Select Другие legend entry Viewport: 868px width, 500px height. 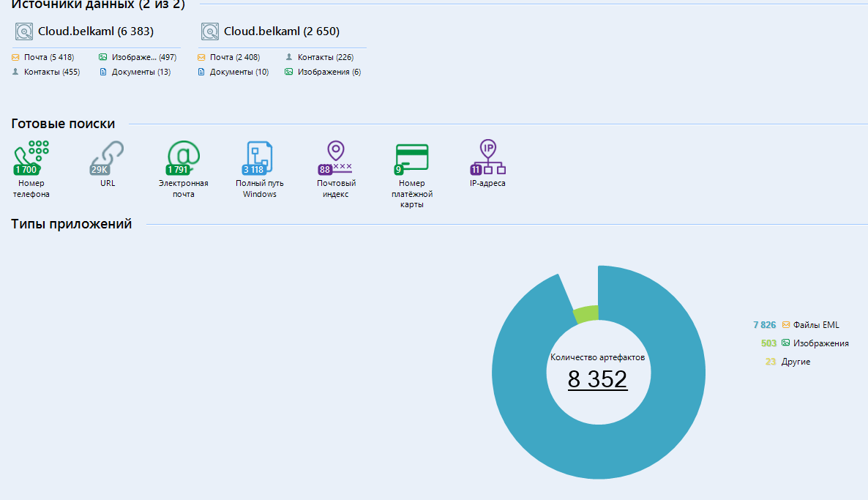(x=796, y=362)
